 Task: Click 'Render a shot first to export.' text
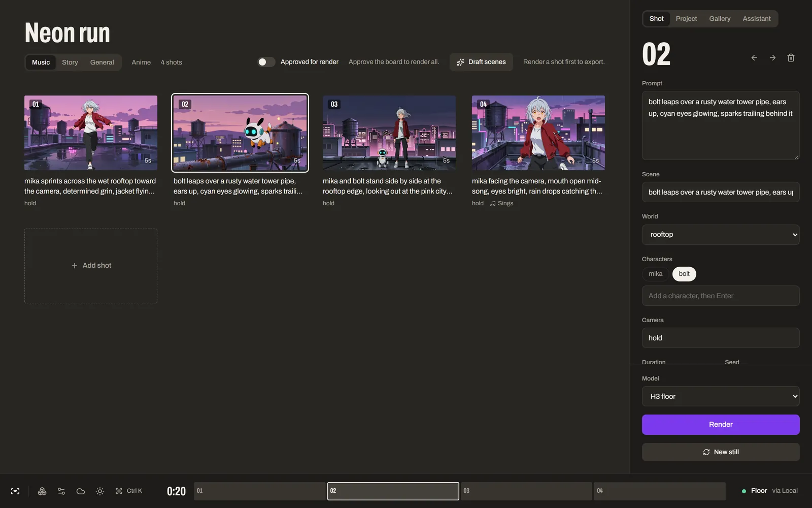click(x=564, y=62)
